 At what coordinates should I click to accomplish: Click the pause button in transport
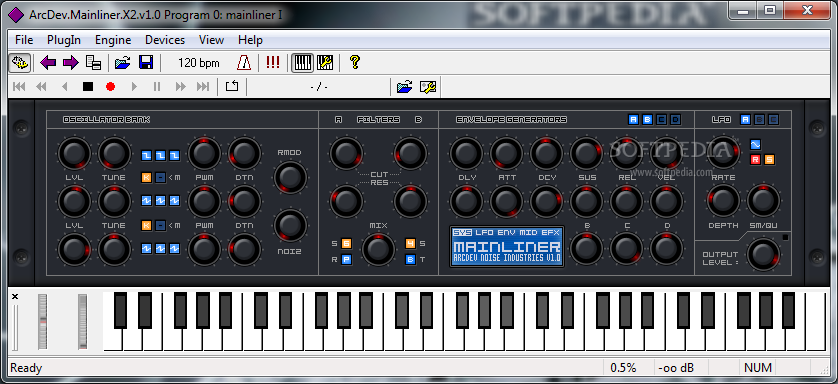pos(157,87)
